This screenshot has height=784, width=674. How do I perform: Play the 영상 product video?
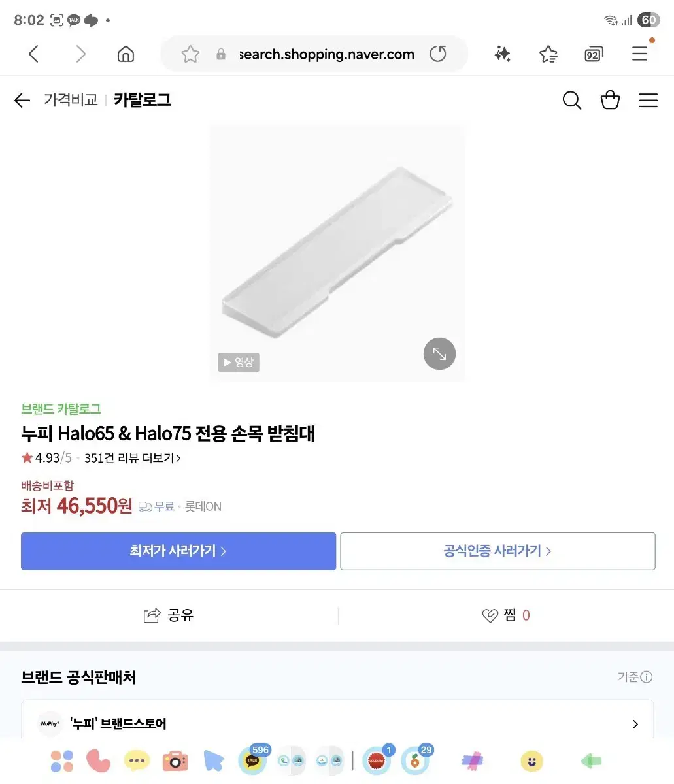[239, 362]
